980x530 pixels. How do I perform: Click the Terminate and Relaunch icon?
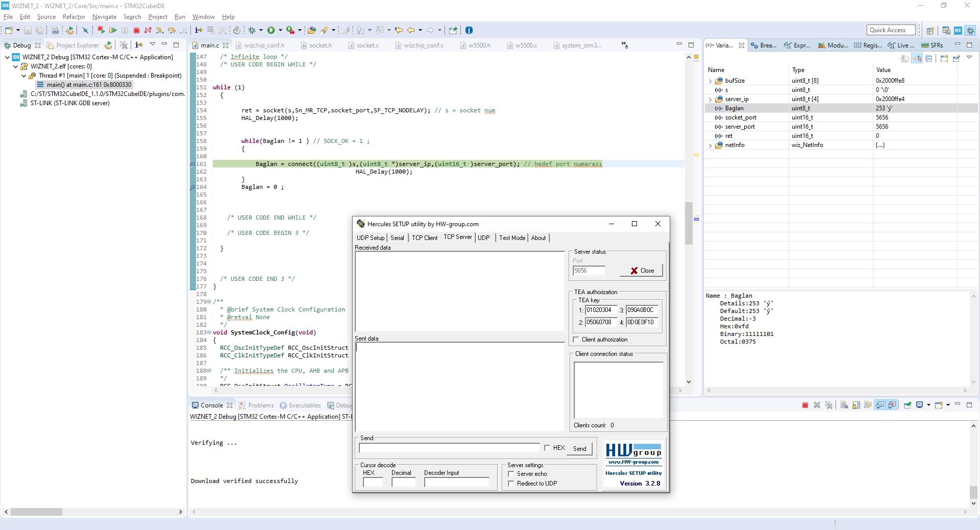(x=101, y=31)
